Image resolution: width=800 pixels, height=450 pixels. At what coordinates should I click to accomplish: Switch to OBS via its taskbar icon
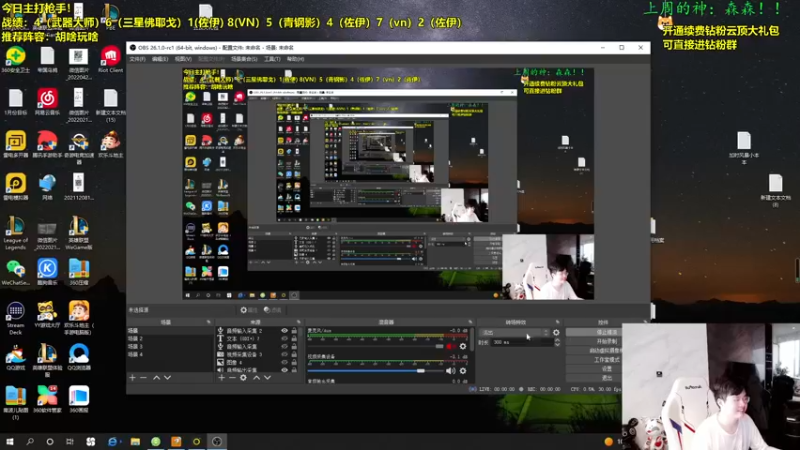pyautogui.click(x=217, y=441)
